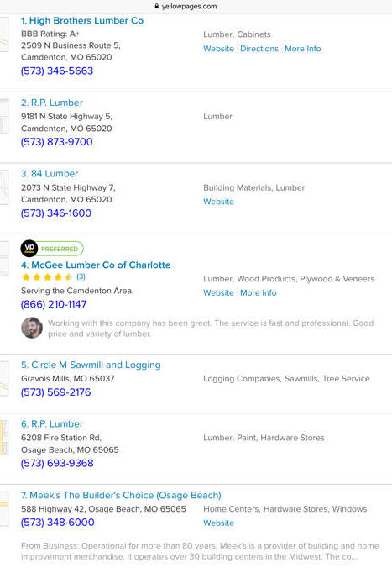Call (866) 210-1147 phone number
The width and height of the screenshot is (392, 573).
(54, 304)
